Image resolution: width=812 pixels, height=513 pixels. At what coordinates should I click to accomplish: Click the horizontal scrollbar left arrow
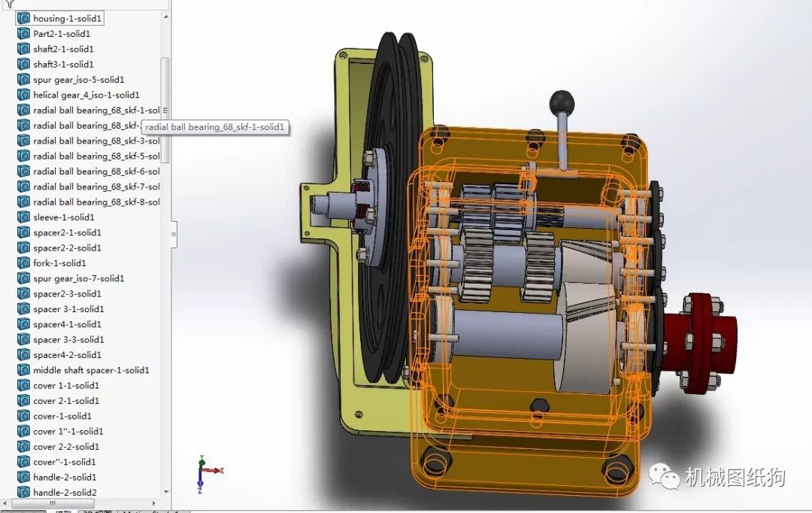(5, 503)
